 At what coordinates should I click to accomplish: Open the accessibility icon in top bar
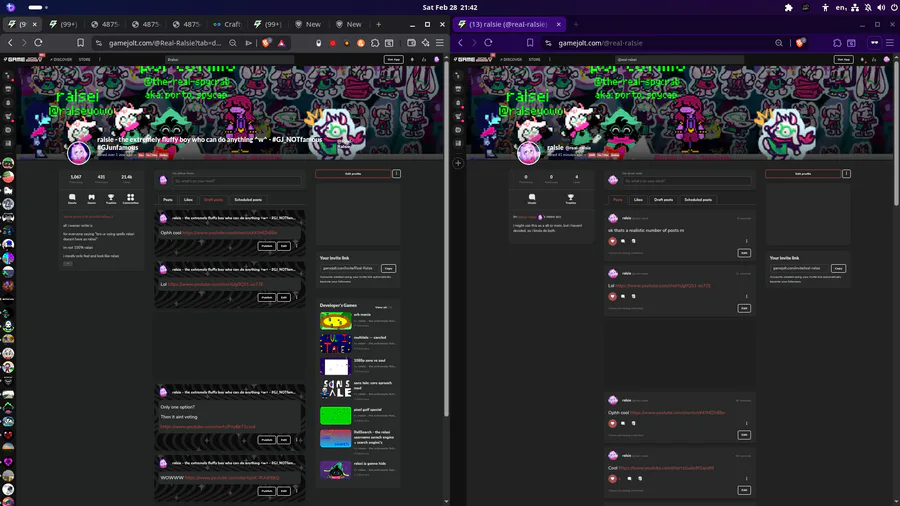point(825,7)
